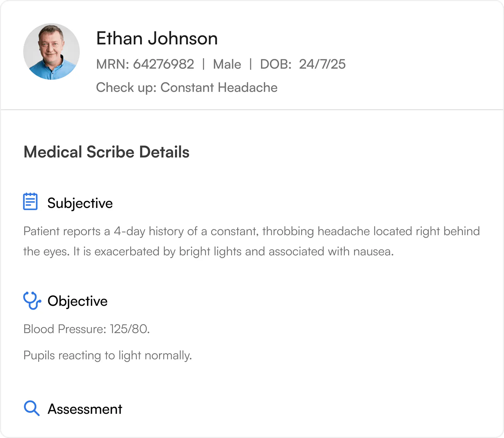The width and height of the screenshot is (504, 438).
Task: Select the stethoscope symbol above Blood Pressure
Action: point(32,300)
